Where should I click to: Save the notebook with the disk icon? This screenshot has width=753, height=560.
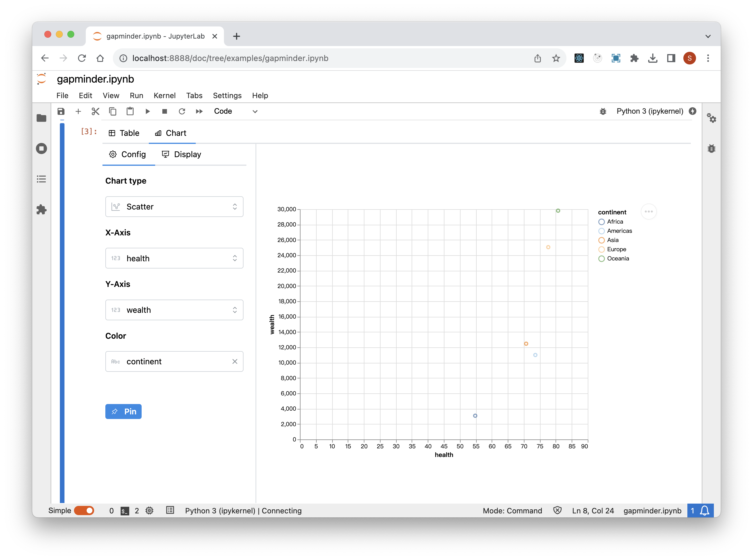click(x=61, y=111)
